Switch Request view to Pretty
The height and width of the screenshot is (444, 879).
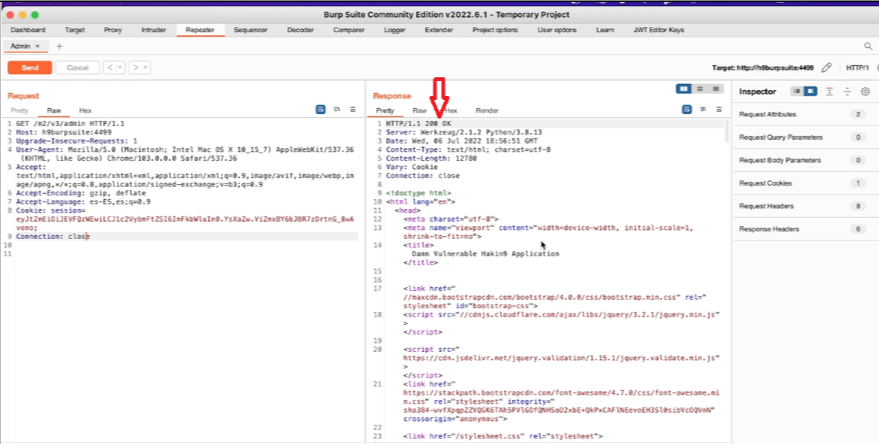[x=20, y=110]
